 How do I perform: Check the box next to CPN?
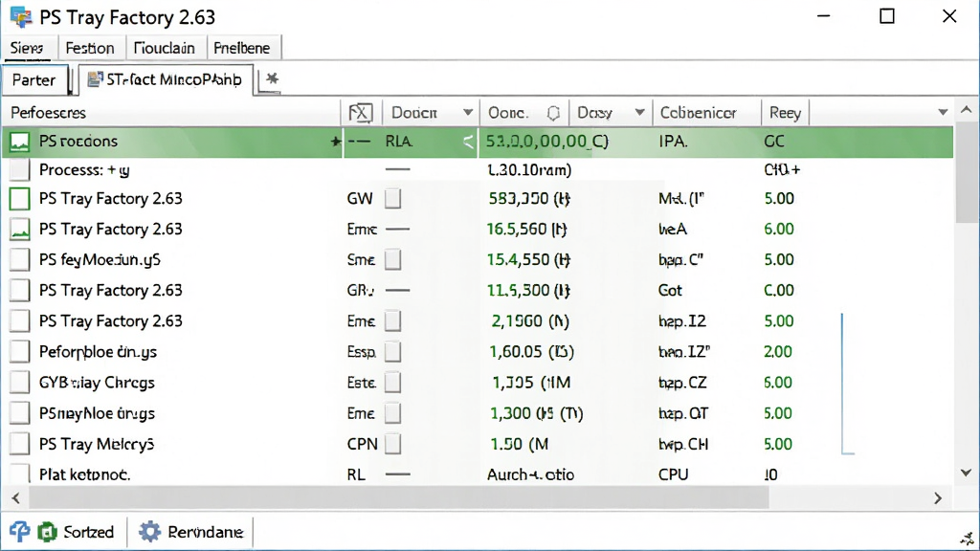pyautogui.click(x=393, y=444)
